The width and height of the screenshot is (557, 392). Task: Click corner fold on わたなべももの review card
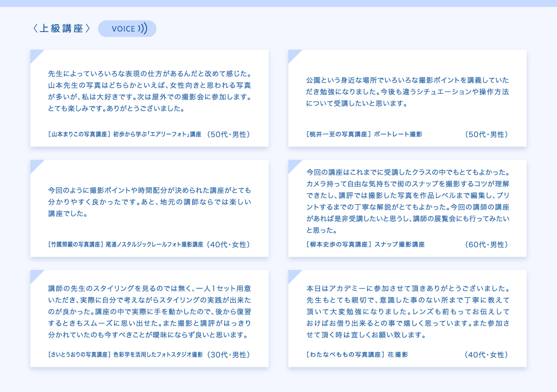click(x=293, y=275)
